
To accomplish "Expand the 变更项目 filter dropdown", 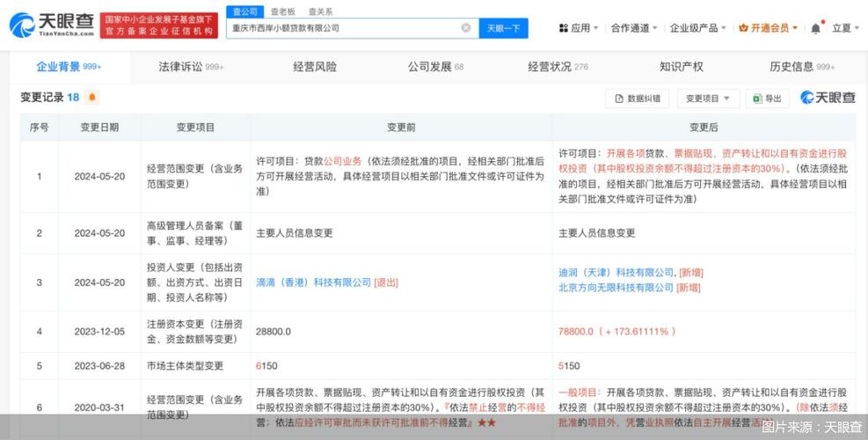I will (708, 99).
